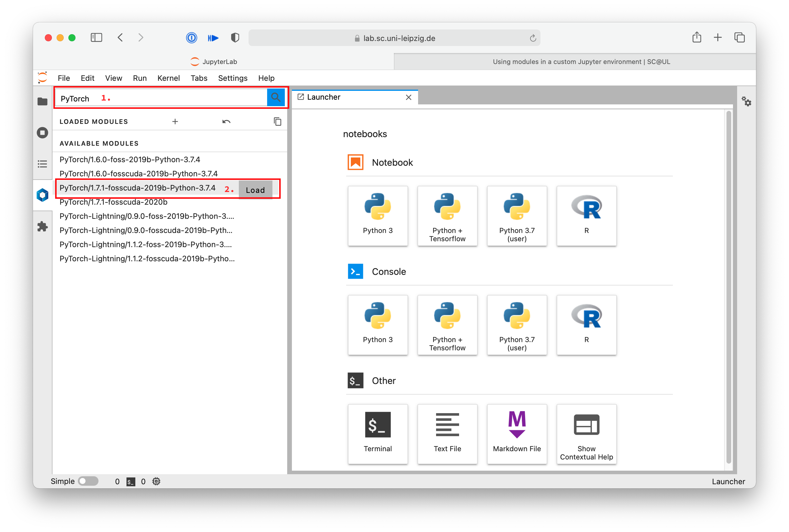Click the privacy shield icon in toolbar

[x=235, y=37]
